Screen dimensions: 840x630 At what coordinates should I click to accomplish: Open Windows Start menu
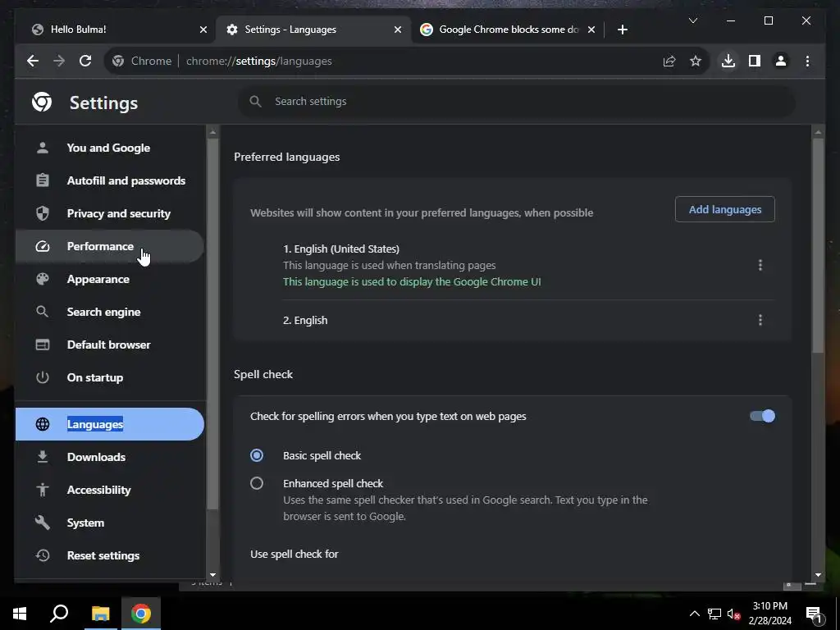tap(20, 614)
